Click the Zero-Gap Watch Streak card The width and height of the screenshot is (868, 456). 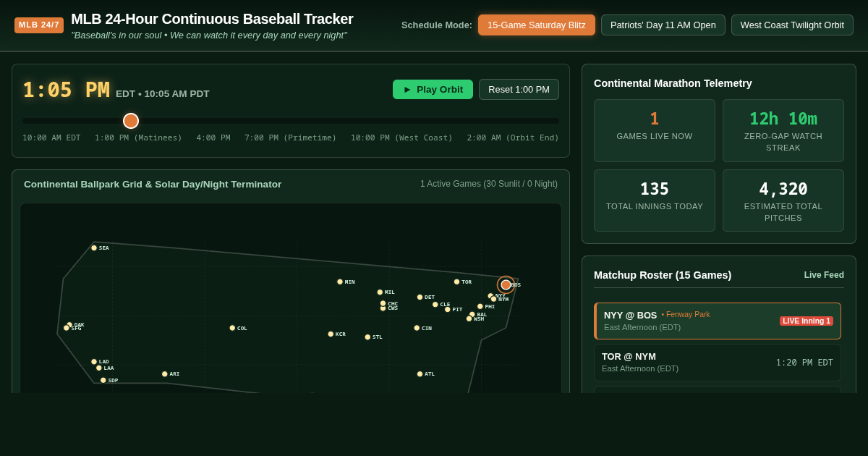[783, 130]
